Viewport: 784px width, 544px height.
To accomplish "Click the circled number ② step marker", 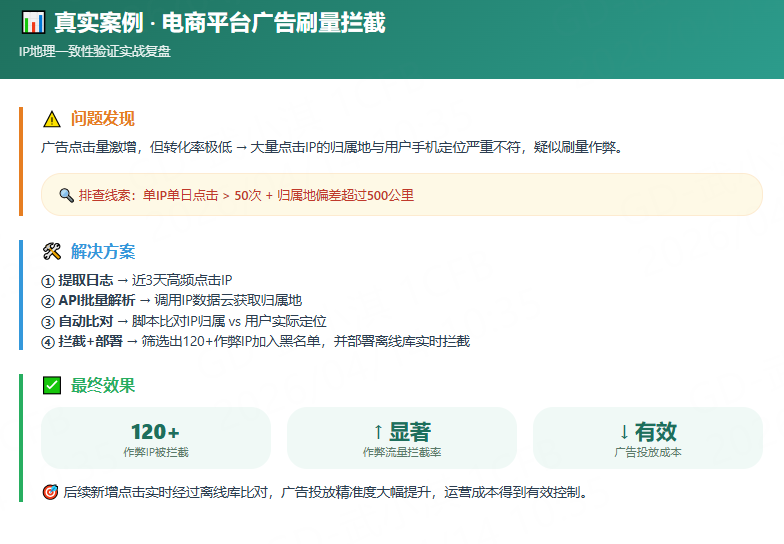I will point(48,302).
